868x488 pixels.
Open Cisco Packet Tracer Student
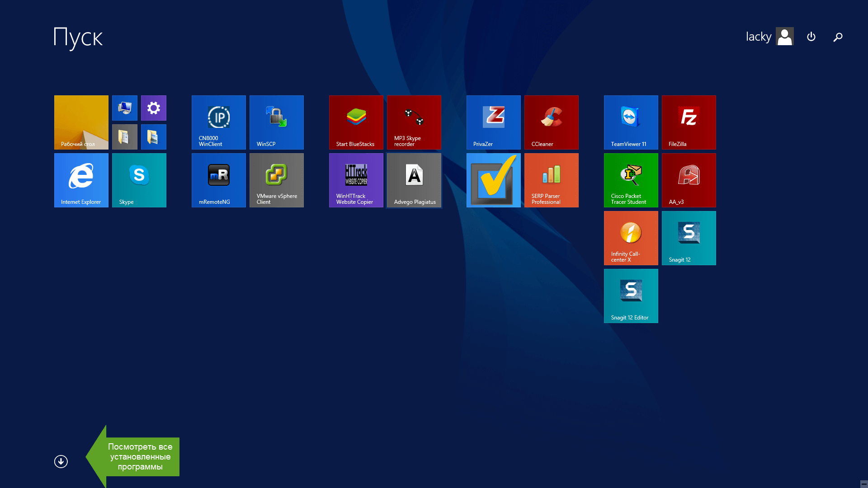pos(631,180)
